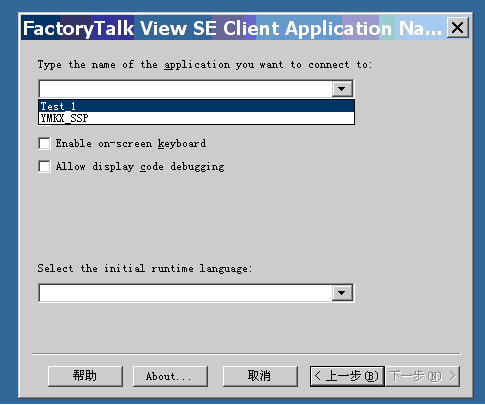Click the separator line above the buttons
485x405 pixels.
coord(246,354)
